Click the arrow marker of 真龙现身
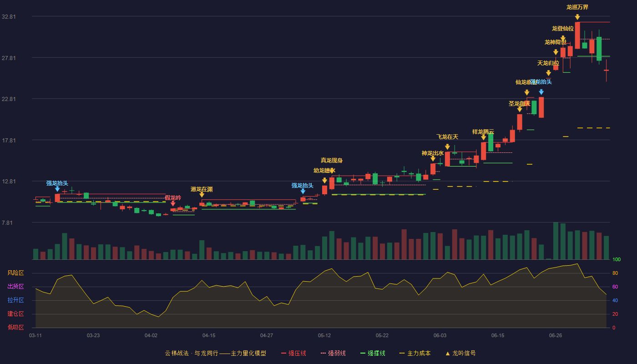Screen dimensions: 637x364 tap(332, 171)
